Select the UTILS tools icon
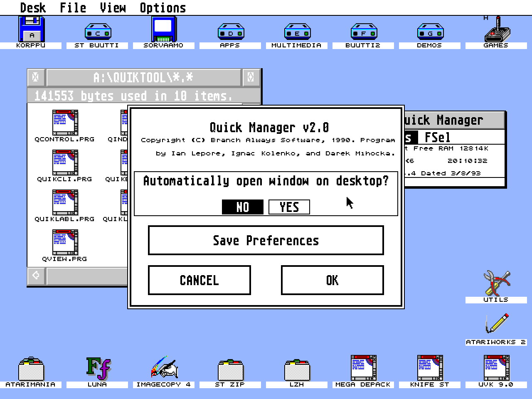 496,283
